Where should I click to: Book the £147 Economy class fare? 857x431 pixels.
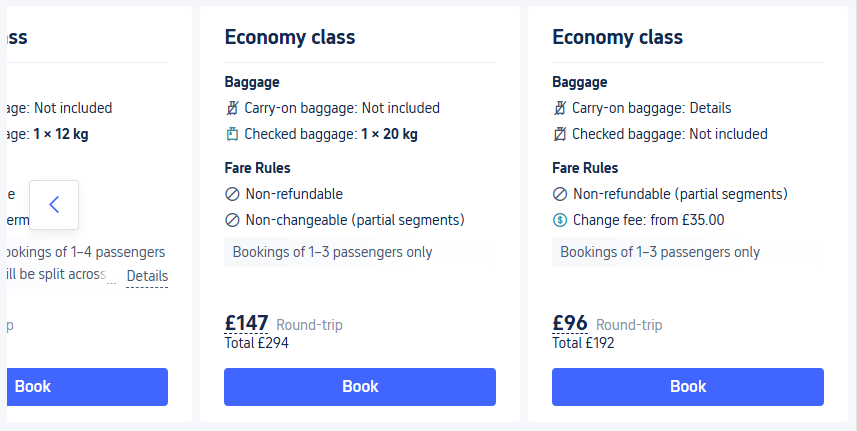pos(360,387)
